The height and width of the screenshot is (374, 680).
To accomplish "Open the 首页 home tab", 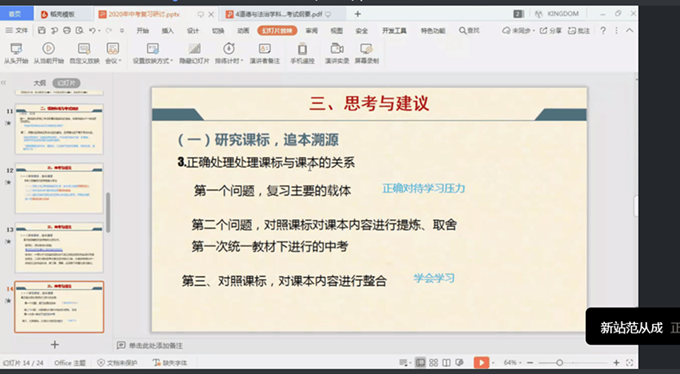I will coord(16,14).
